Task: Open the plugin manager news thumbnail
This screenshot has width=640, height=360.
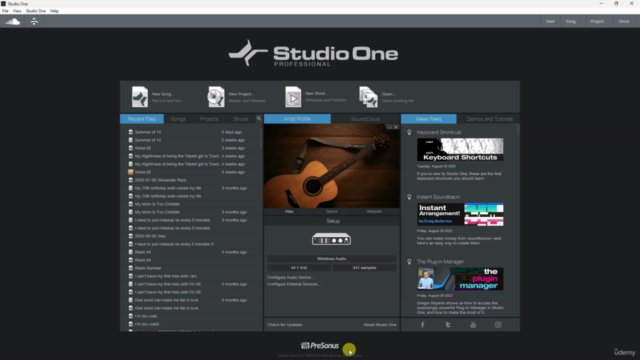Action: tap(460, 279)
